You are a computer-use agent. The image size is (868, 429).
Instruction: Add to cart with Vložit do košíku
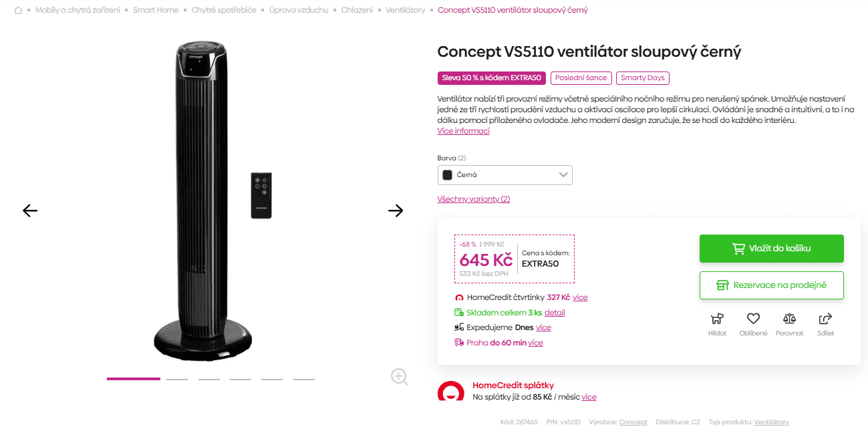point(772,249)
